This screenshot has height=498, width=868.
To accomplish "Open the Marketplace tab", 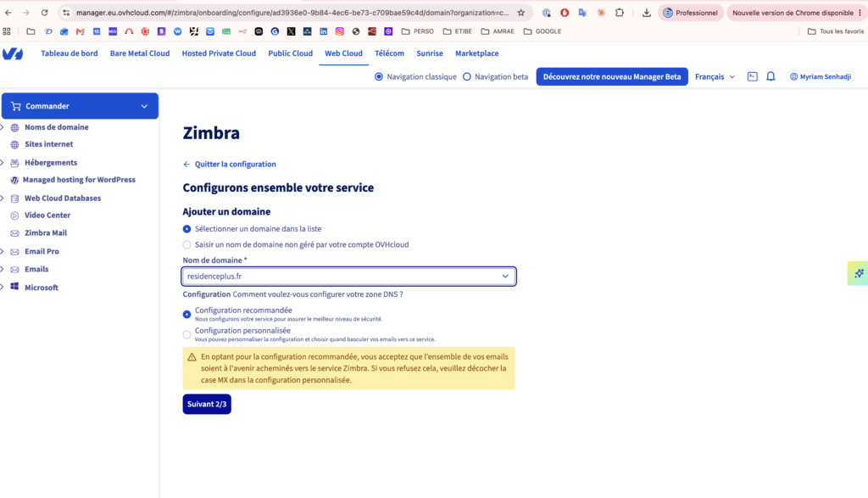I will pos(476,53).
